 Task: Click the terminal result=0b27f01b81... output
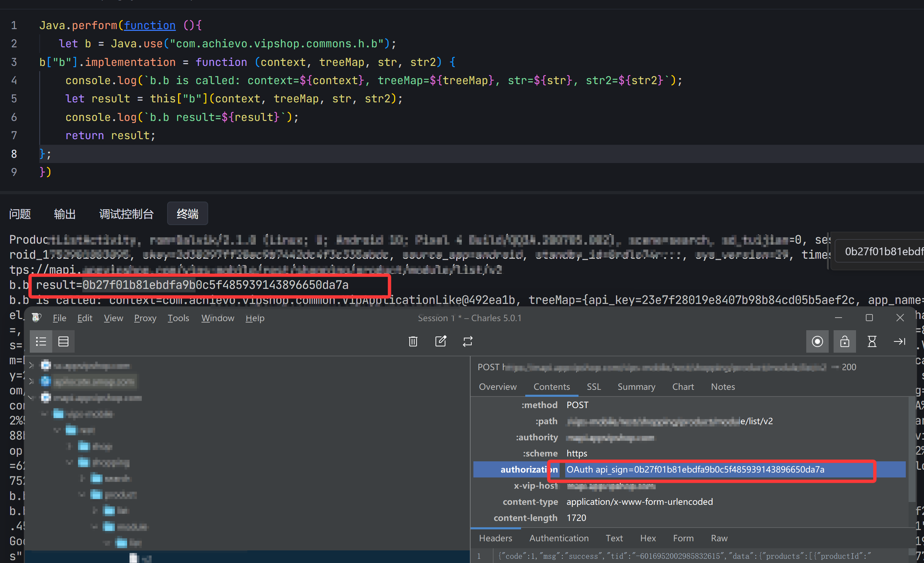click(x=192, y=285)
